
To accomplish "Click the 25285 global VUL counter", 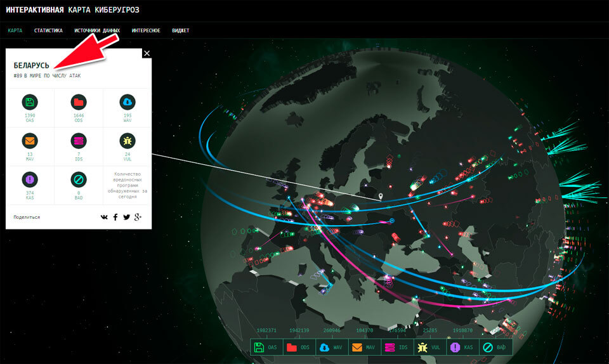I will 429,330.
